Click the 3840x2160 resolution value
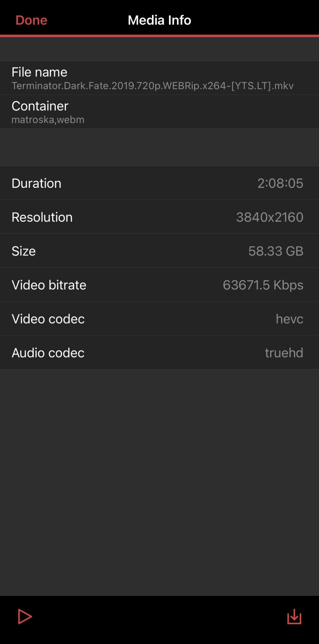This screenshot has height=644, width=319. pos(270,217)
